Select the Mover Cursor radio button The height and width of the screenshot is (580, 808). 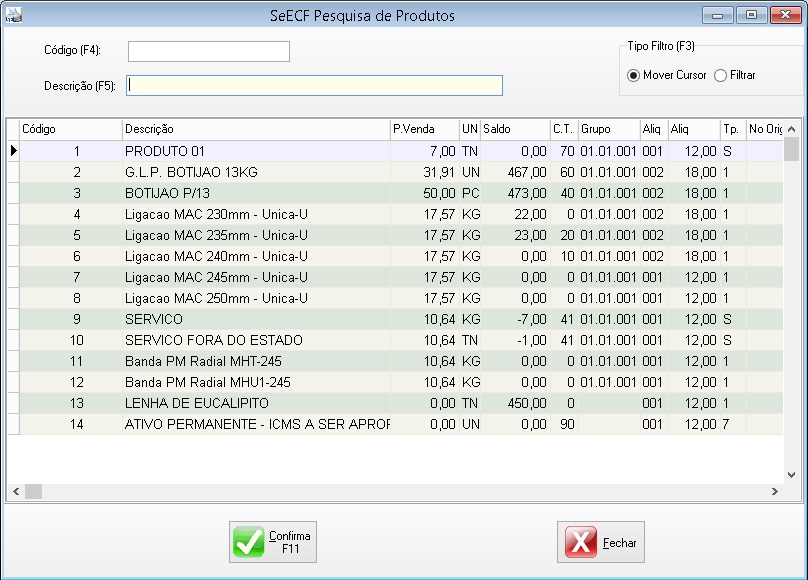[x=633, y=75]
